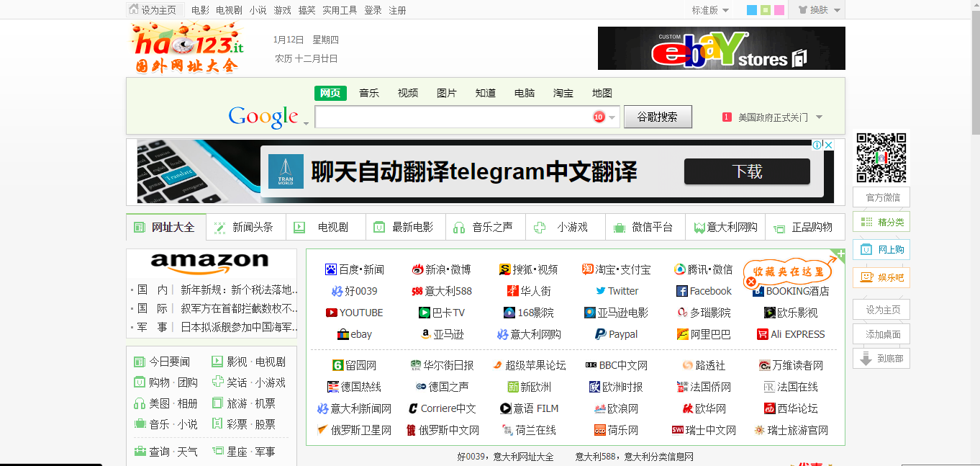Open the BOOKING酒店 link
The image size is (980, 466).
797,291
